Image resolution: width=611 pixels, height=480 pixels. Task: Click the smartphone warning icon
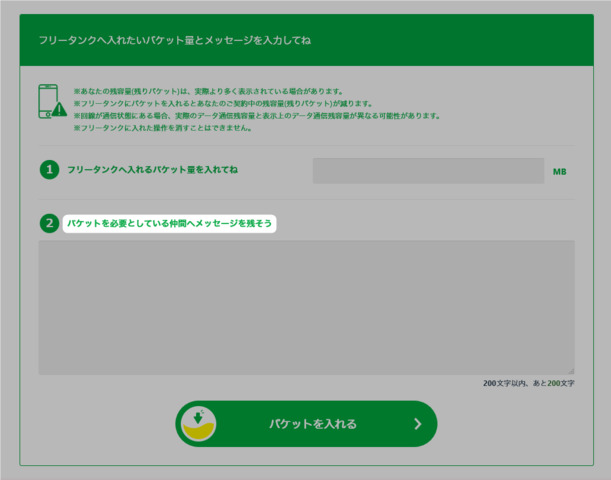tap(48, 100)
